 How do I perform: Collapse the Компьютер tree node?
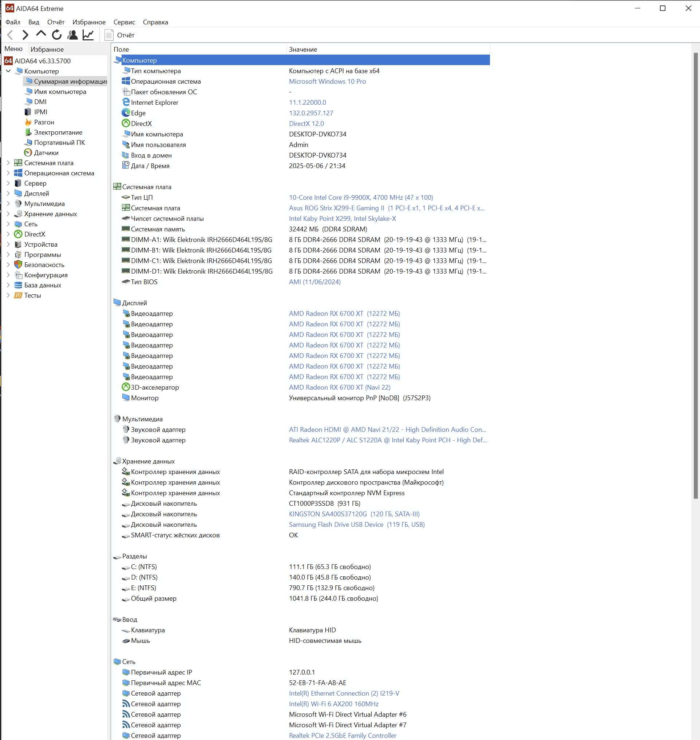[x=8, y=71]
